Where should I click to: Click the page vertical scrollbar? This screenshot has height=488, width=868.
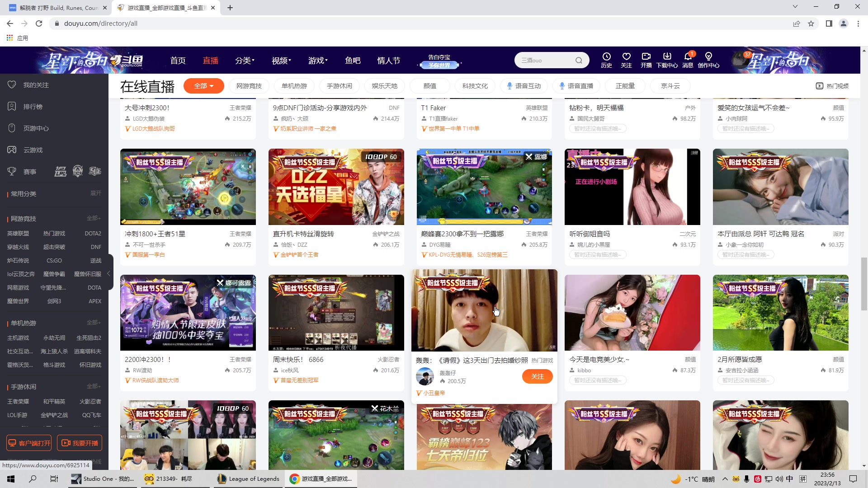[864, 284]
